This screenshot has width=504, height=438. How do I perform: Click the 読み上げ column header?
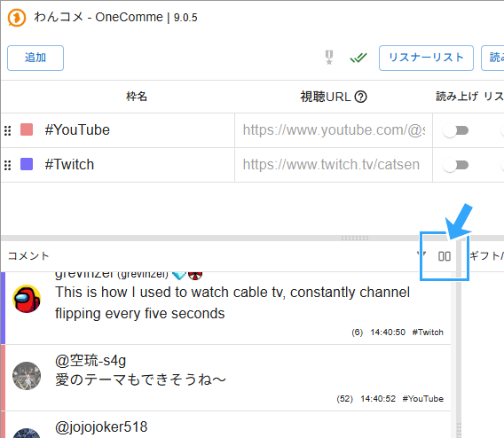[x=456, y=97]
